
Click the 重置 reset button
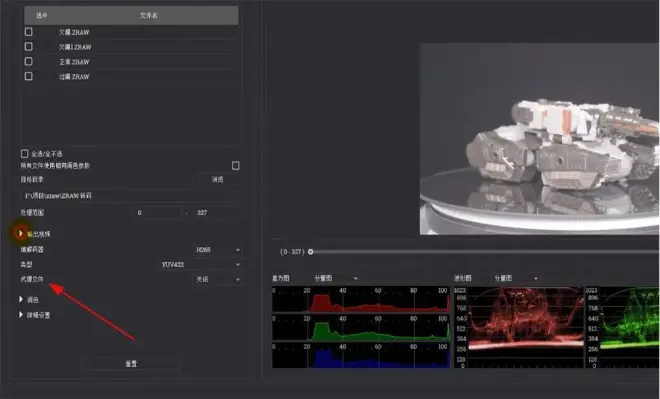pos(131,364)
